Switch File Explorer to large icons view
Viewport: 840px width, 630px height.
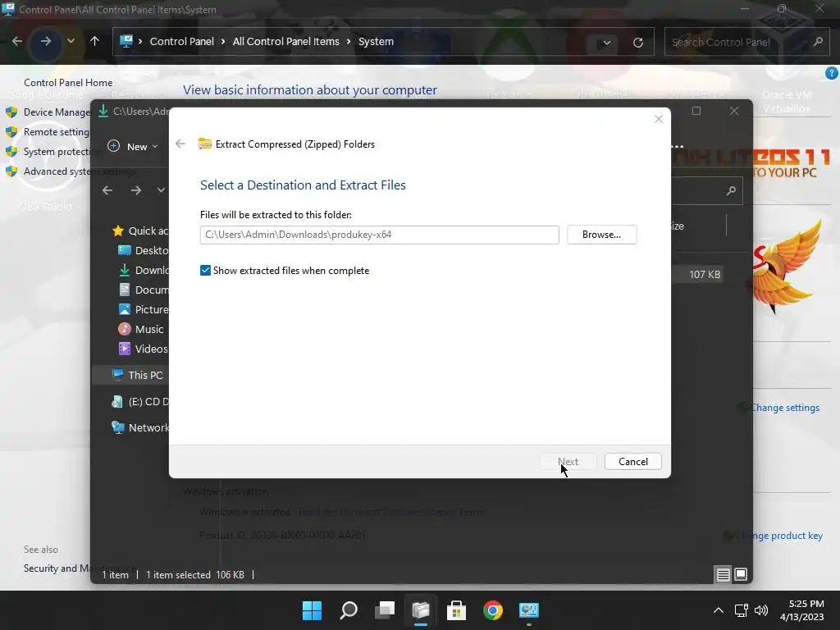tap(741, 575)
